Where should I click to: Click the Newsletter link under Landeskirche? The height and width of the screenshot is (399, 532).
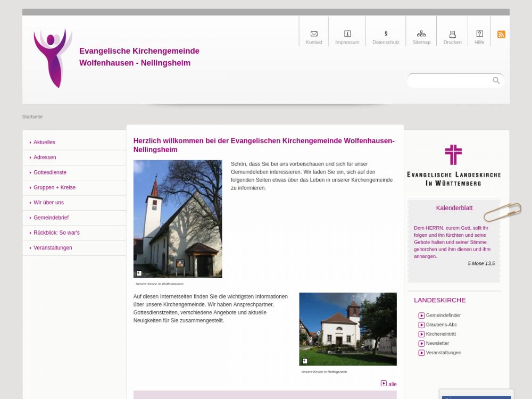pos(437,343)
